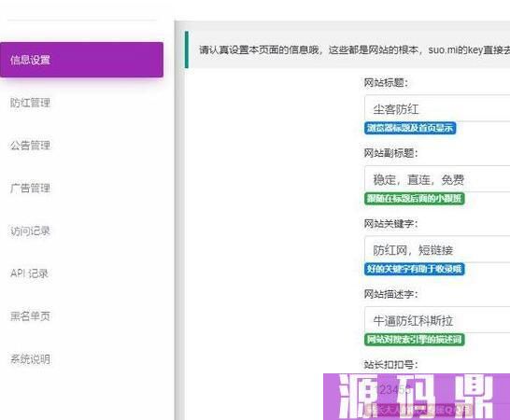Image resolution: width=510 pixels, height=420 pixels.
Task: Click the 网站标题 input containing 尘客防红
Action: click(437, 108)
